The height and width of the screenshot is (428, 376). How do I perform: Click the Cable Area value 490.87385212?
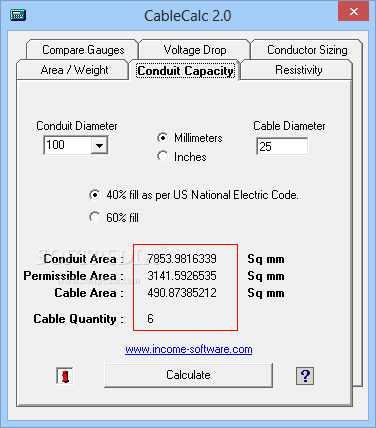click(182, 293)
